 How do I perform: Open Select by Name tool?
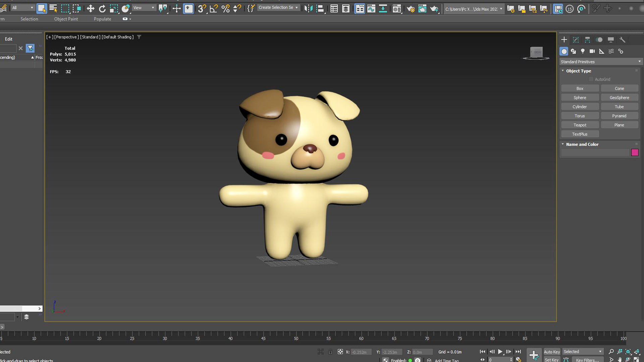click(x=53, y=8)
